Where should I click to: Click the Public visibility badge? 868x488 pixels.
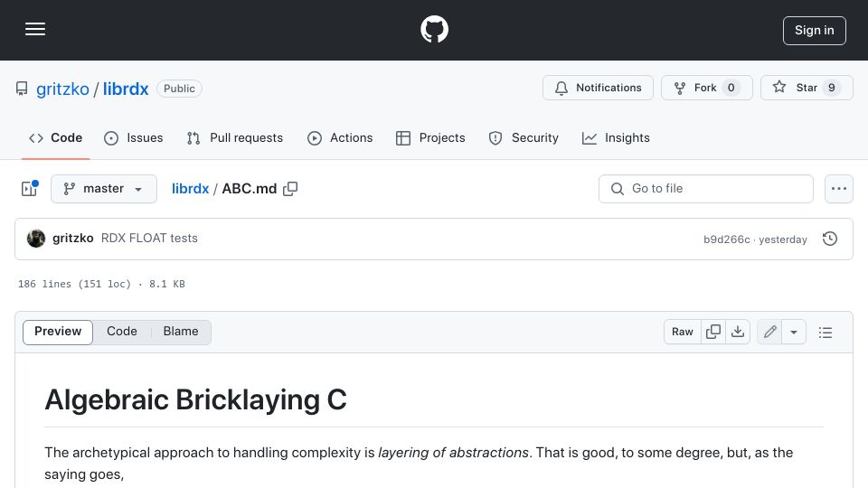point(179,89)
